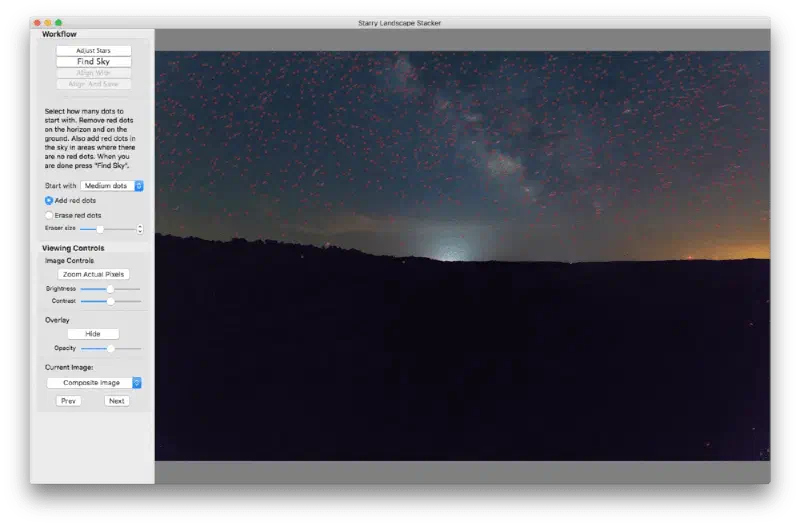Click the Eraser size stepper arrows
Screen dimensions: 800x526
(x=140, y=229)
